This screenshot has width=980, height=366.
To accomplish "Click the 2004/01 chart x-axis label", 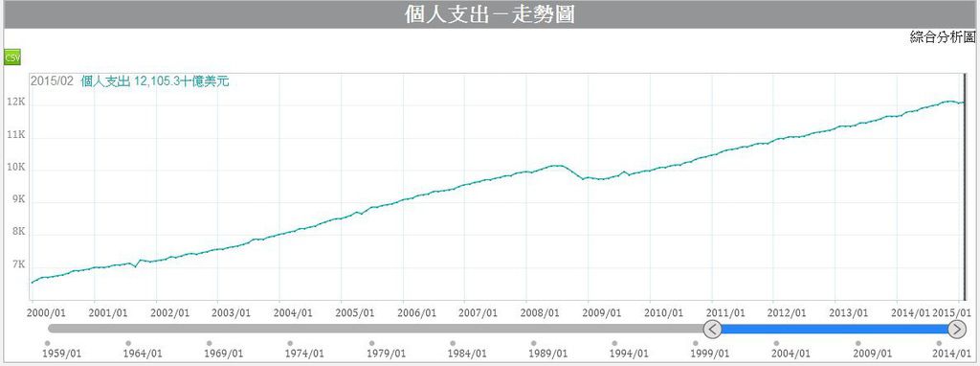I will coord(293,312).
